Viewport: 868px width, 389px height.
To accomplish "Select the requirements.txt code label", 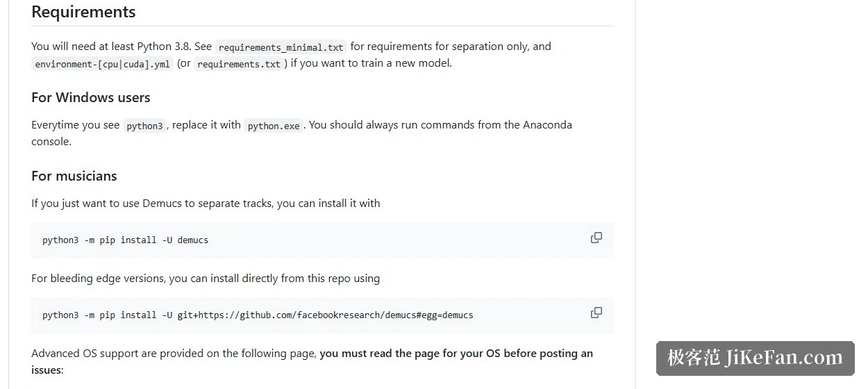I will point(240,64).
